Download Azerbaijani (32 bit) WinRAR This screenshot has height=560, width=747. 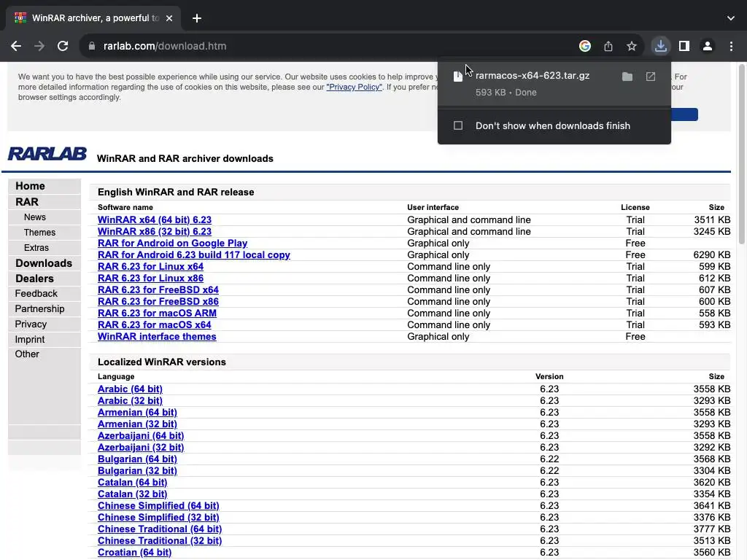tap(141, 448)
